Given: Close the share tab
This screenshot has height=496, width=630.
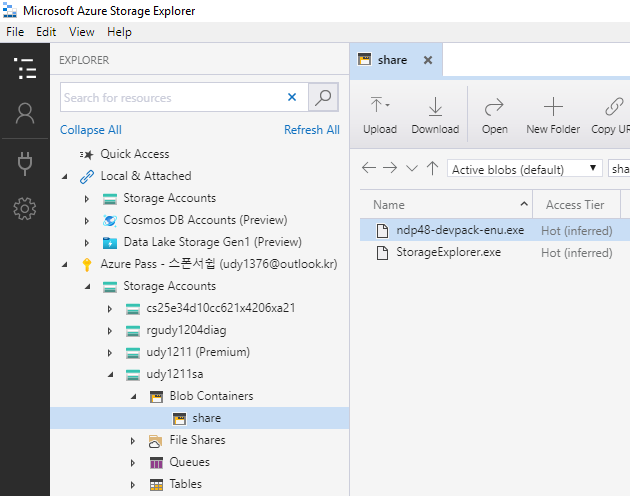Looking at the screenshot, I should click(428, 60).
